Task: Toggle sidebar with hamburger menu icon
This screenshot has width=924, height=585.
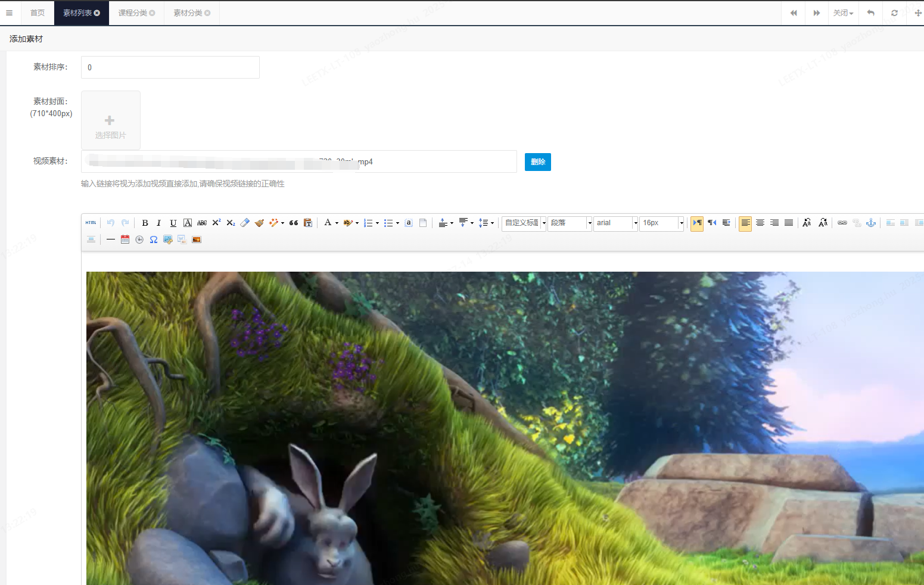Action: [9, 13]
